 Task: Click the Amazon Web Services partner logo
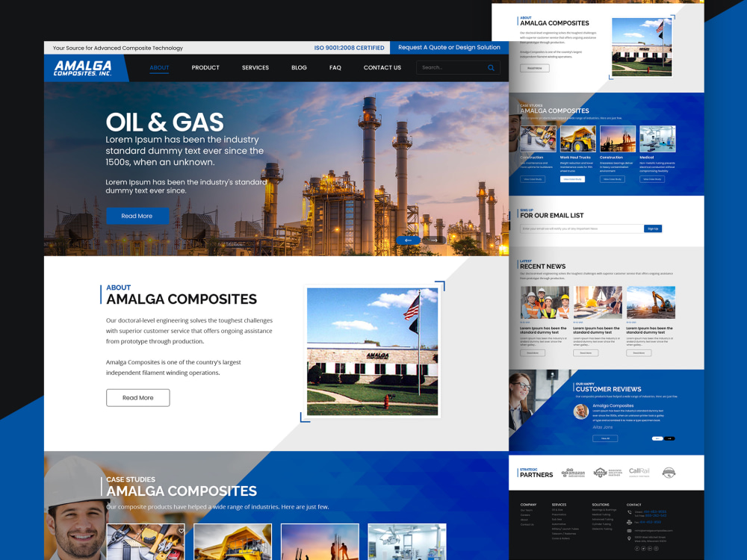[x=573, y=473]
